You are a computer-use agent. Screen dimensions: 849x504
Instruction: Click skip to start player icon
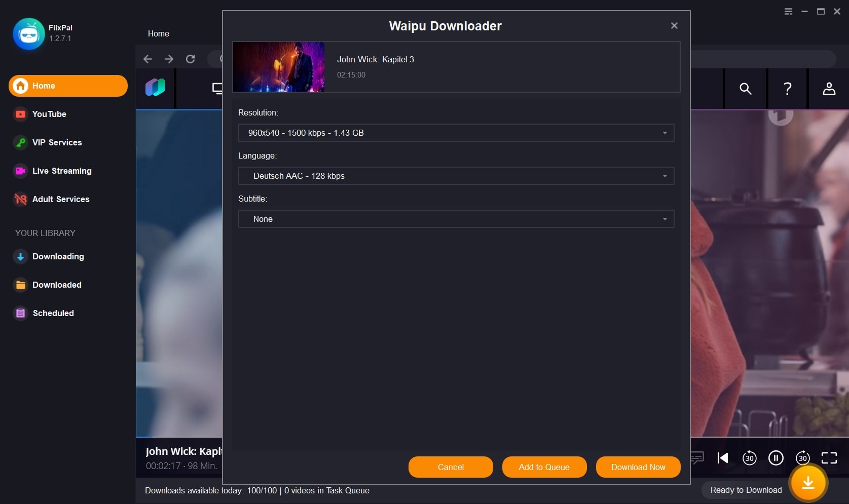[x=723, y=458]
